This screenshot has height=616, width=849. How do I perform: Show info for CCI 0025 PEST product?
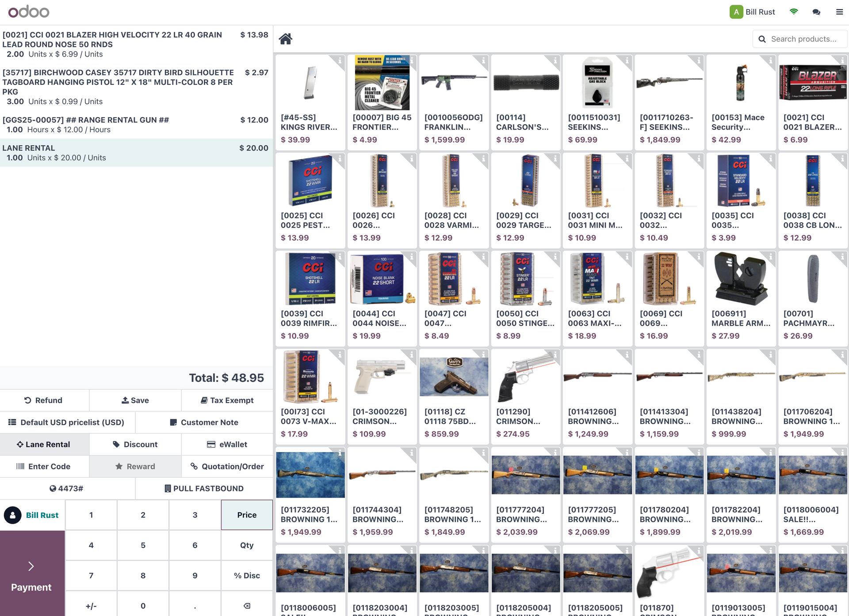tap(340, 158)
